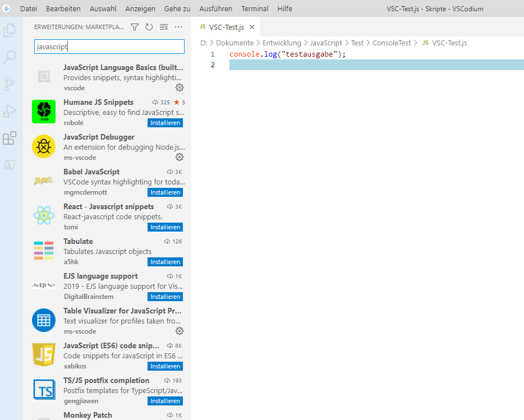Viewport: 524px width, 420px height.
Task: Expand the Test breadcrumb folder
Action: (357, 43)
